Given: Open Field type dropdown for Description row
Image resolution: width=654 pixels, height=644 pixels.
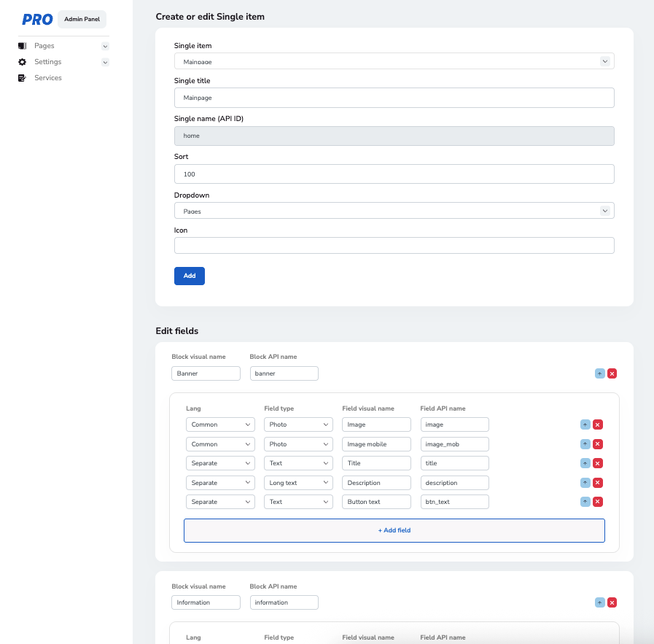Looking at the screenshot, I should point(298,483).
